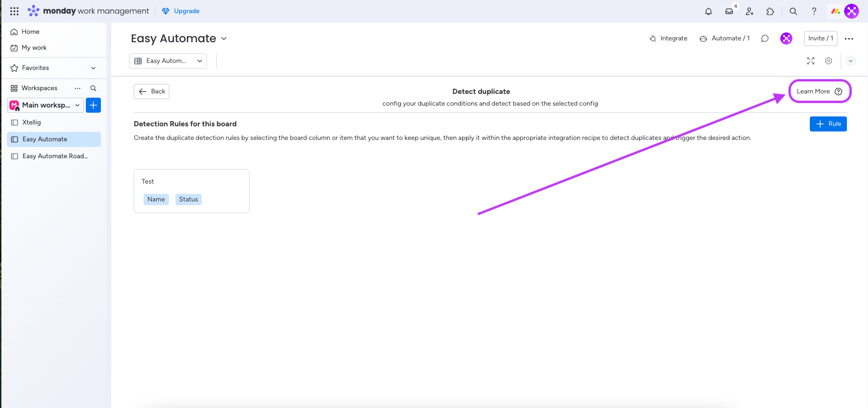Expand the Favorites section
Image resolution: width=868 pixels, height=408 pixels.
click(93, 68)
